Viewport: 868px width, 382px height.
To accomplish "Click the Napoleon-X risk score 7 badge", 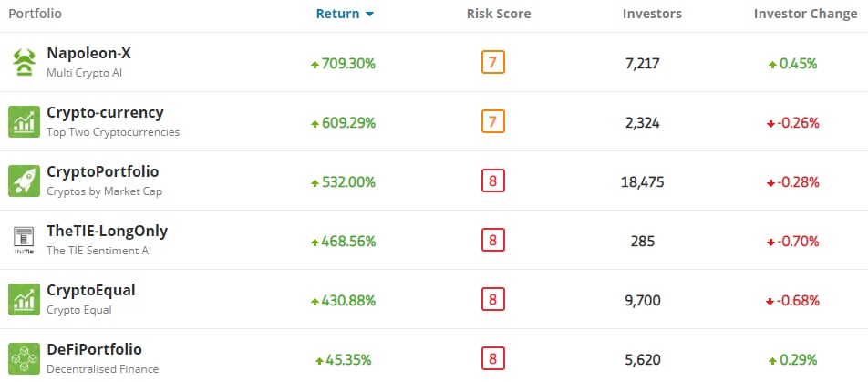I will point(493,62).
